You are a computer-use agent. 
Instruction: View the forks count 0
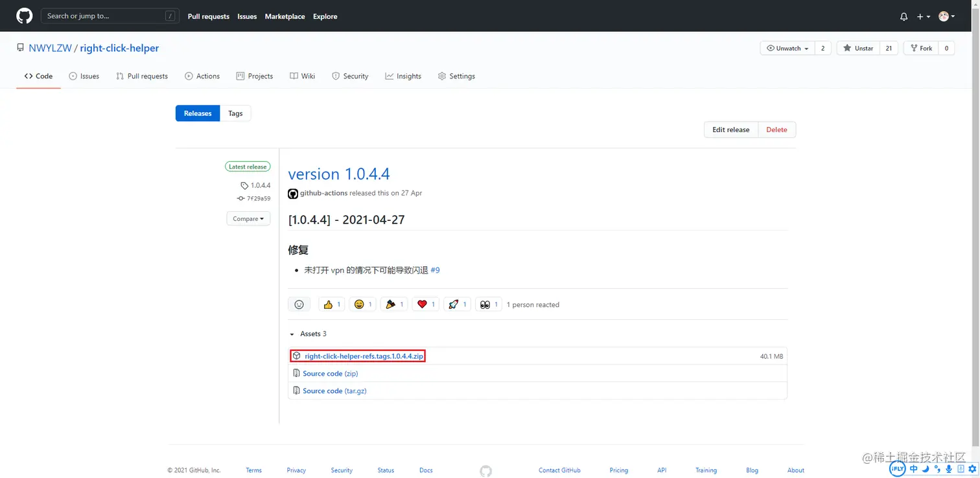(946, 49)
